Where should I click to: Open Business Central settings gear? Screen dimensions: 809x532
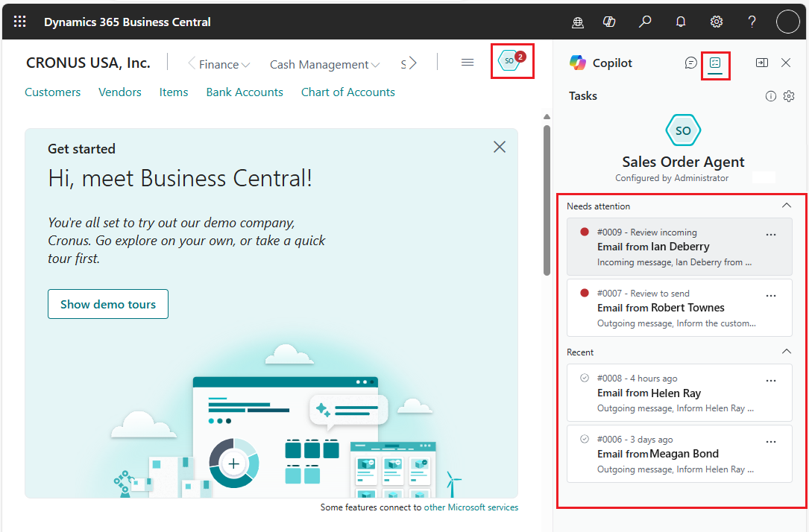716,21
